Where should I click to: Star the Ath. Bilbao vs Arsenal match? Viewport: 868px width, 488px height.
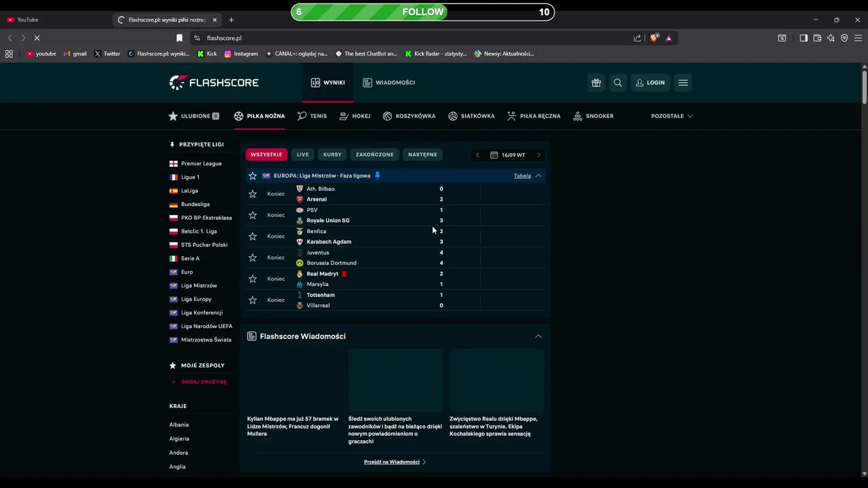coord(253,194)
